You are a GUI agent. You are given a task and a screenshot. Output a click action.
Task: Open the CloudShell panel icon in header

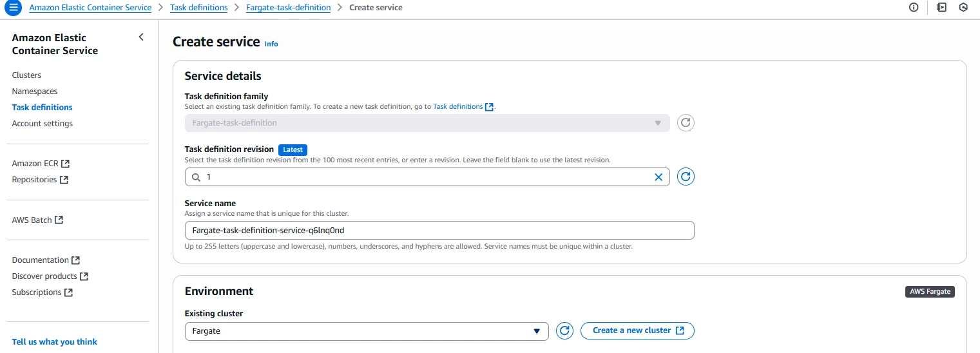point(942,8)
